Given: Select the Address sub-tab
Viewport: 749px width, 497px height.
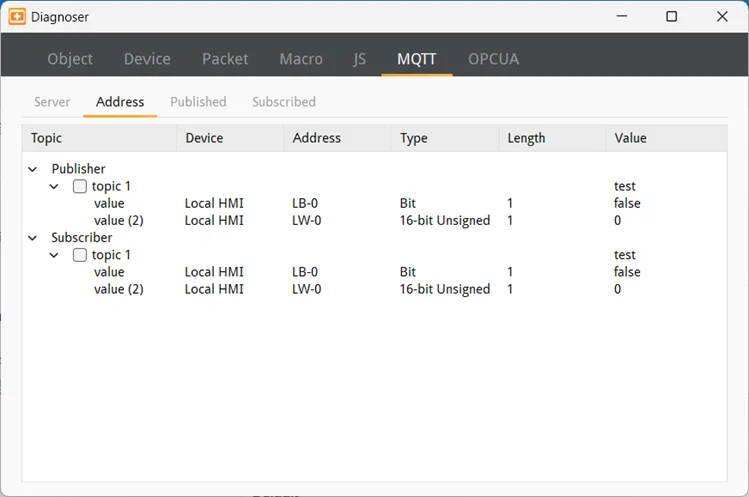Looking at the screenshot, I should (x=120, y=102).
